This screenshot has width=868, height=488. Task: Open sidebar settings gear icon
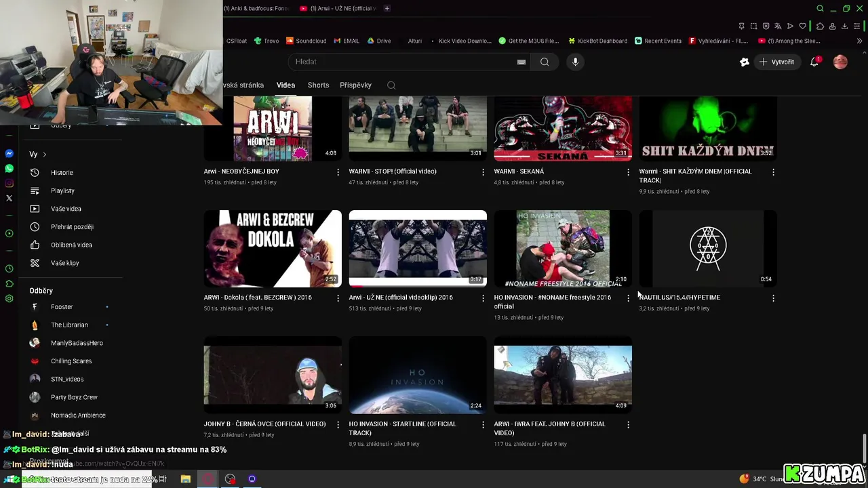tap(9, 299)
